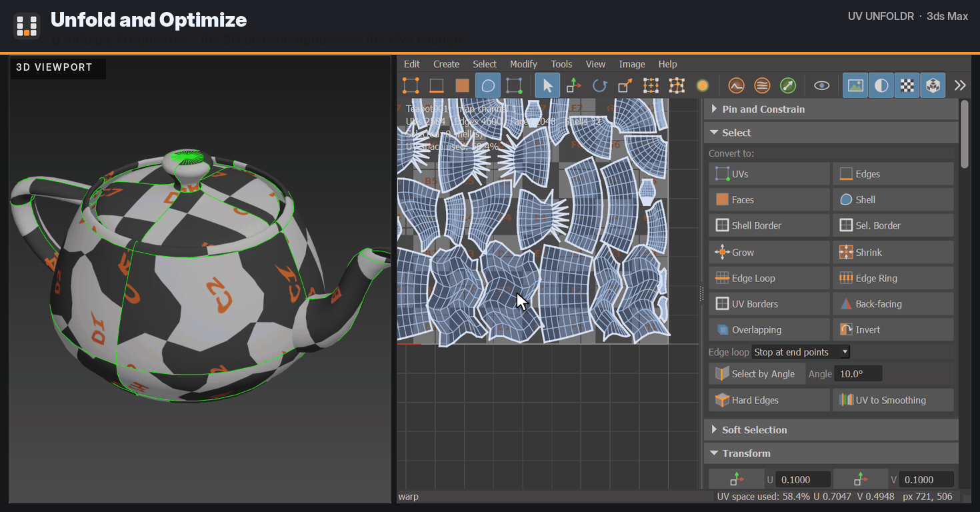Toggle the checker pattern display
Image resolution: width=980 pixels, height=512 pixels.
pyautogui.click(x=907, y=85)
